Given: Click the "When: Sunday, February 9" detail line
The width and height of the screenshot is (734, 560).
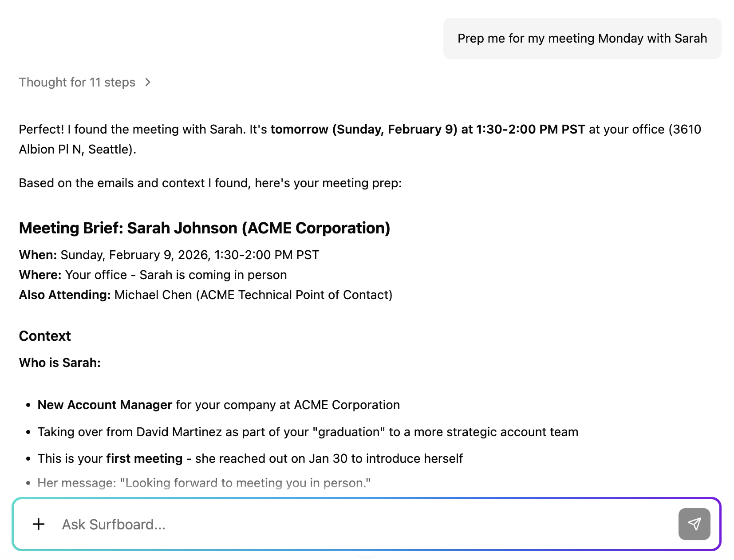Looking at the screenshot, I should 169,255.
